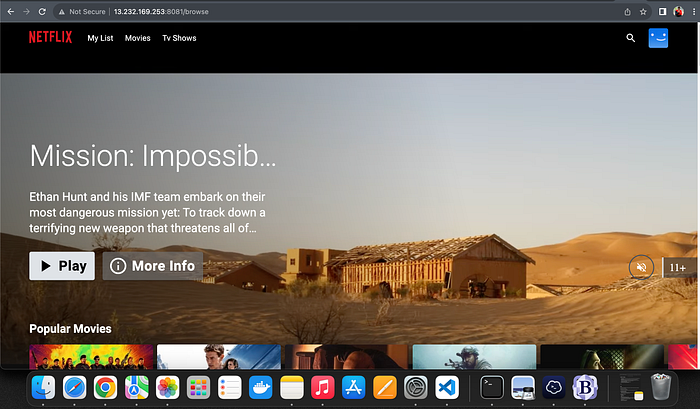Open the cloud-face app in the dock
The height and width of the screenshot is (409, 700).
click(x=554, y=387)
